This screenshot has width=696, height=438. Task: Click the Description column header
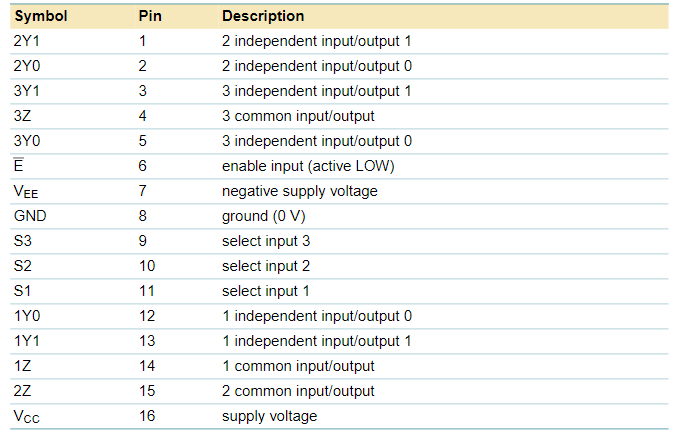tap(263, 17)
